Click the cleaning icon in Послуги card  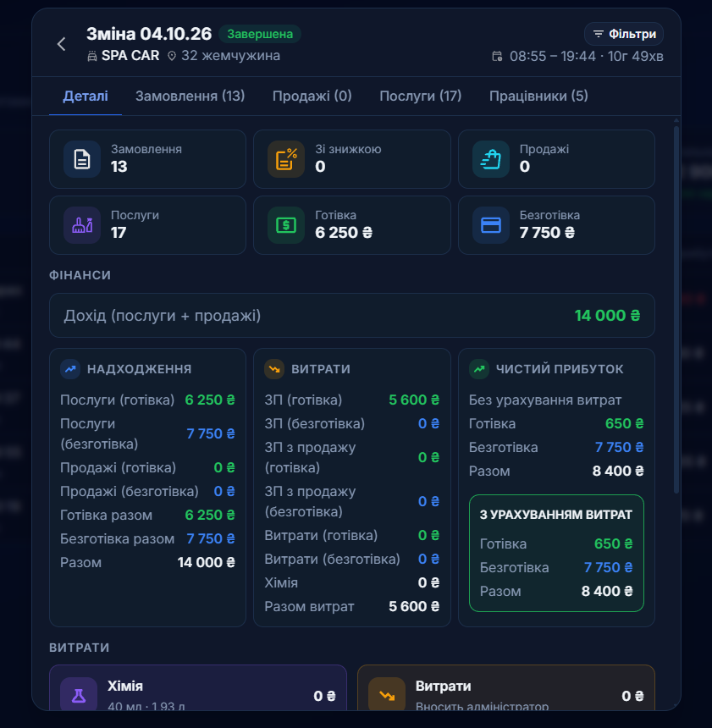click(x=82, y=225)
